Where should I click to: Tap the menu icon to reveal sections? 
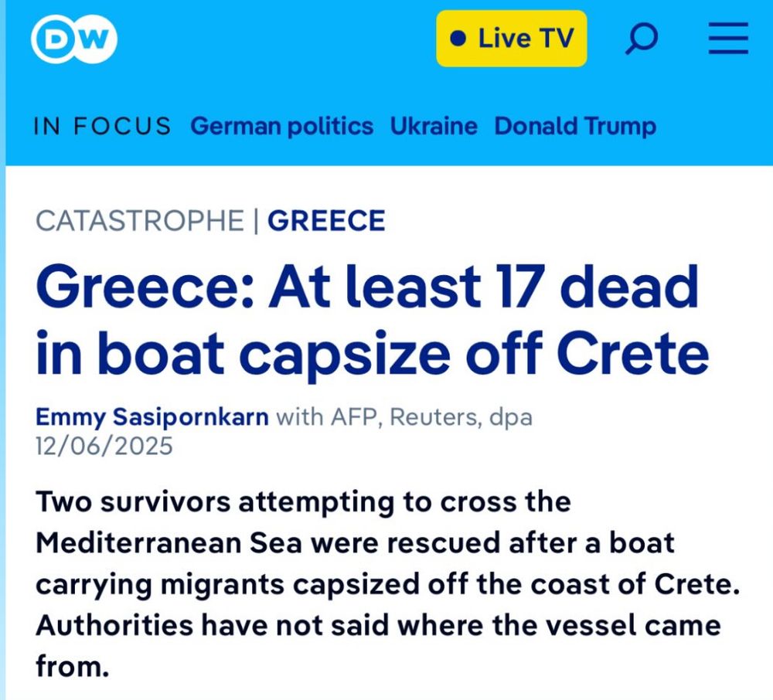(727, 39)
